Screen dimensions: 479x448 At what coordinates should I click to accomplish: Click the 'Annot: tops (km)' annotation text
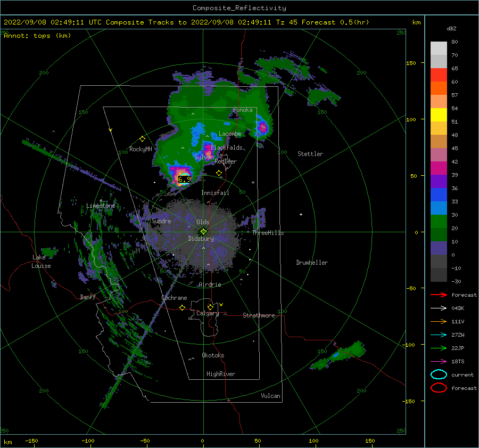[x=37, y=36]
